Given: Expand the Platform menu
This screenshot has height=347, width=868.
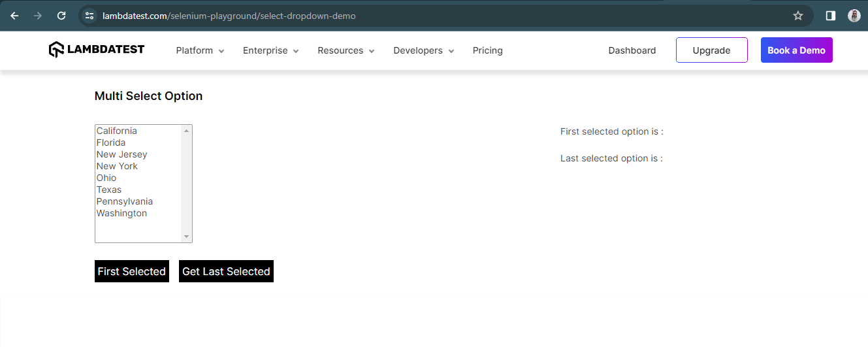Looking at the screenshot, I should tap(200, 50).
